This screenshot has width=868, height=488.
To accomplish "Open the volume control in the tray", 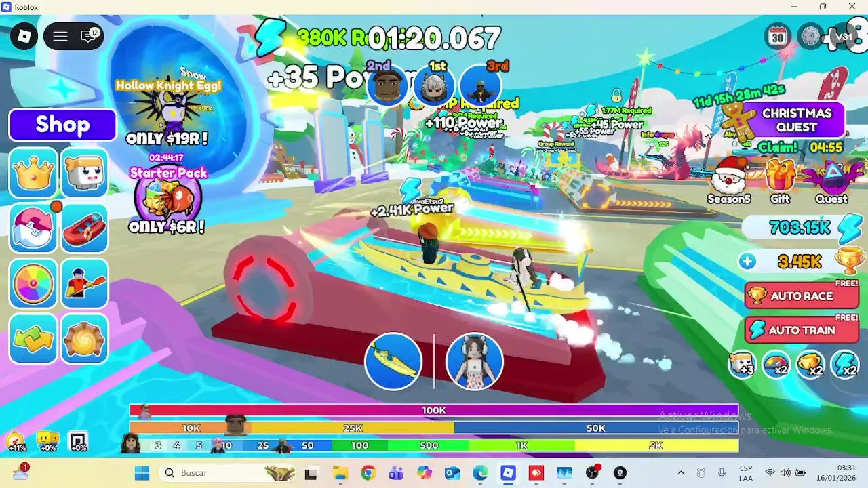I will [785, 473].
